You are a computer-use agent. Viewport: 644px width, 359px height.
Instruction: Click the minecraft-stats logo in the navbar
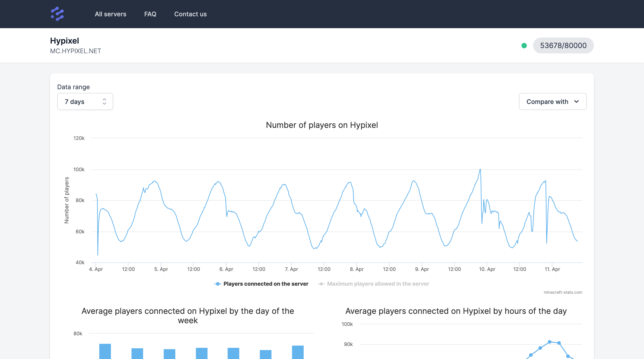tap(57, 14)
